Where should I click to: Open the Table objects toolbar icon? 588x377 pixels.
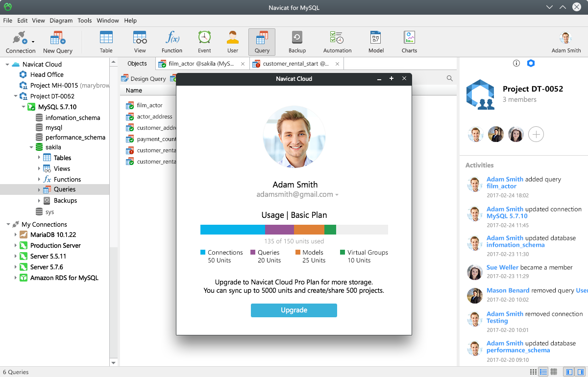point(106,42)
